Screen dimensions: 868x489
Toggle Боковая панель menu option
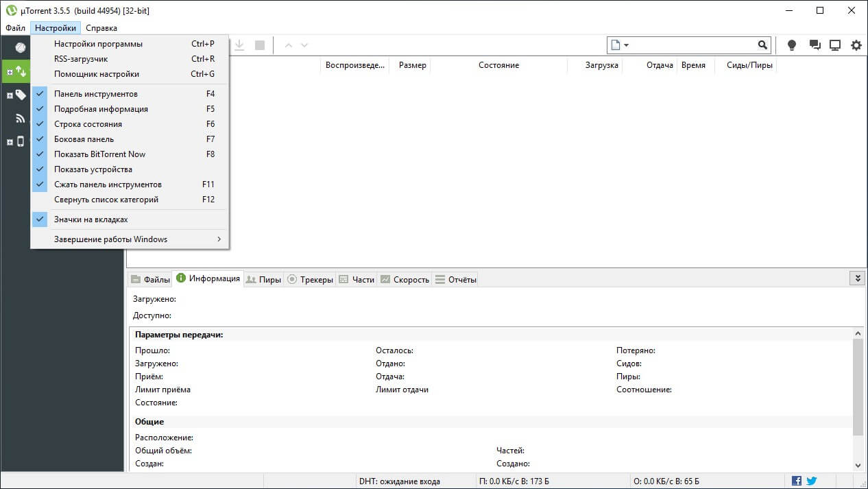130,139
